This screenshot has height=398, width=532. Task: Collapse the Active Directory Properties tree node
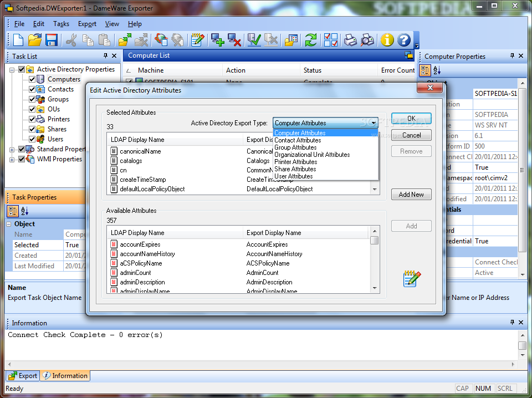tap(12, 70)
